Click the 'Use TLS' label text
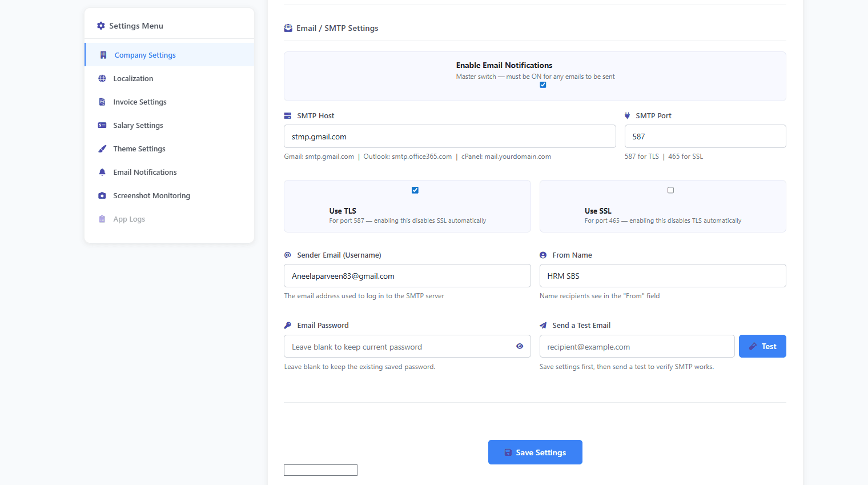The width and height of the screenshot is (868, 485). pyautogui.click(x=343, y=211)
